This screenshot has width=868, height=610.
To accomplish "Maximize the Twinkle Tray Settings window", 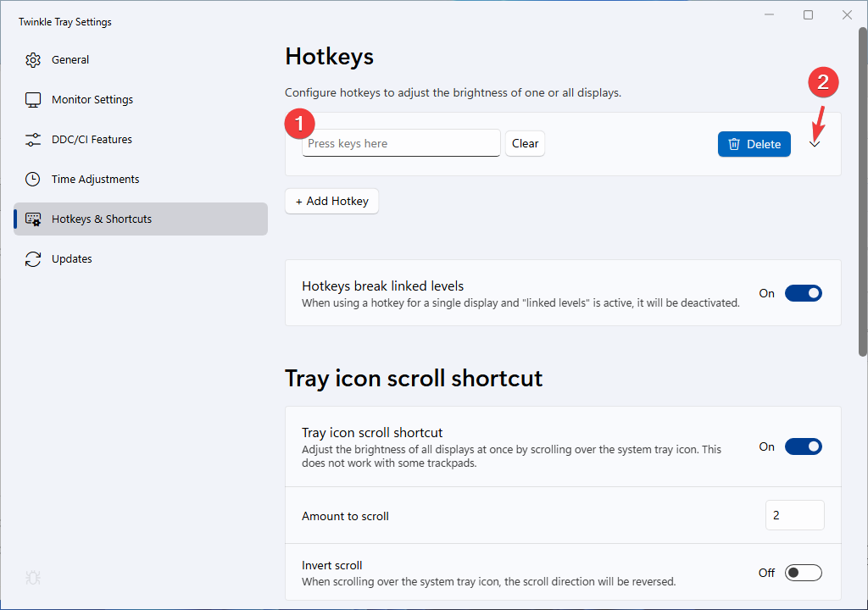I will (x=808, y=15).
